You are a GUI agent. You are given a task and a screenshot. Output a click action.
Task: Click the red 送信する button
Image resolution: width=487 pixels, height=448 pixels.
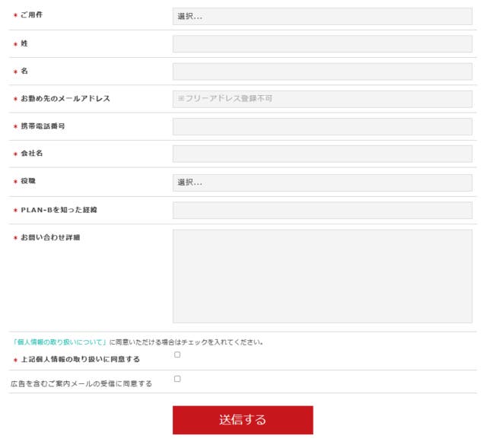(242, 420)
